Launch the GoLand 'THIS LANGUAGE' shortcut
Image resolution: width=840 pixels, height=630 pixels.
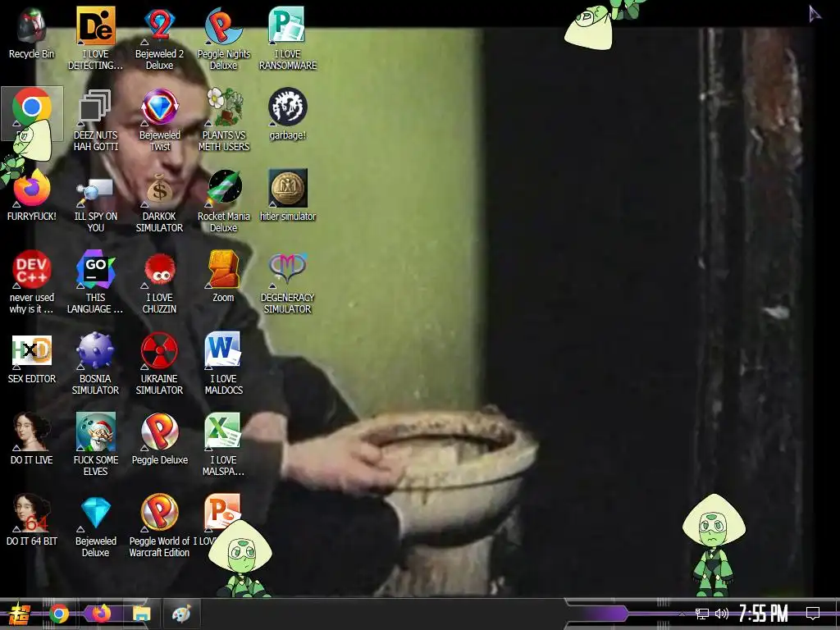click(x=95, y=282)
